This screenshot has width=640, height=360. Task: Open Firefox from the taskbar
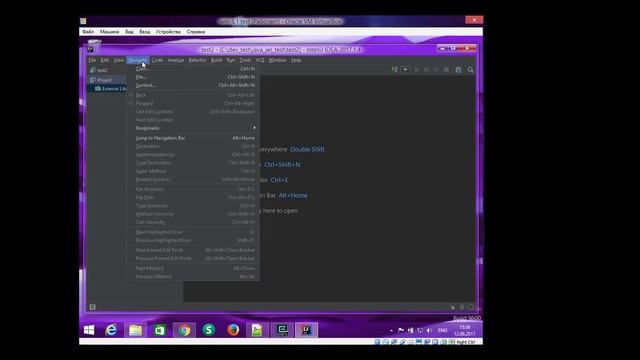[233, 330]
